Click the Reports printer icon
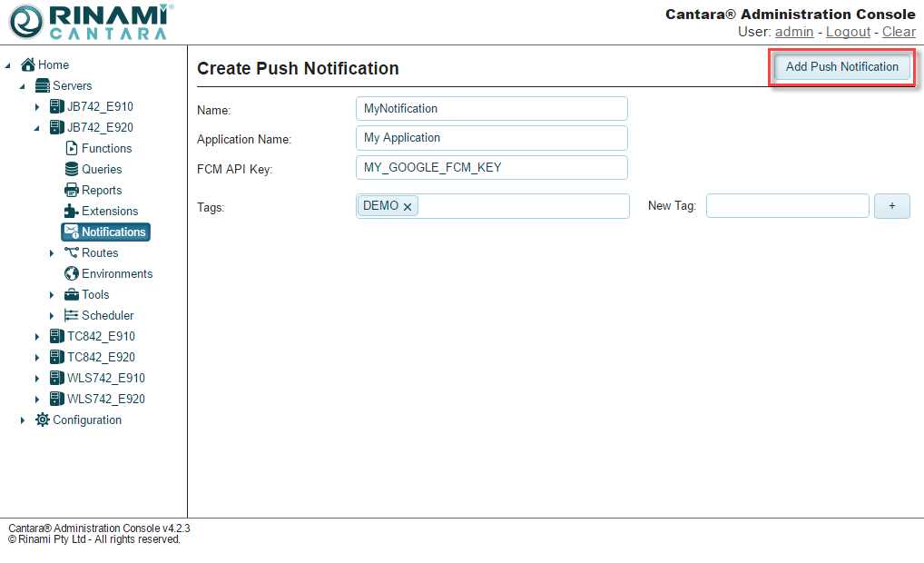 pos(72,190)
